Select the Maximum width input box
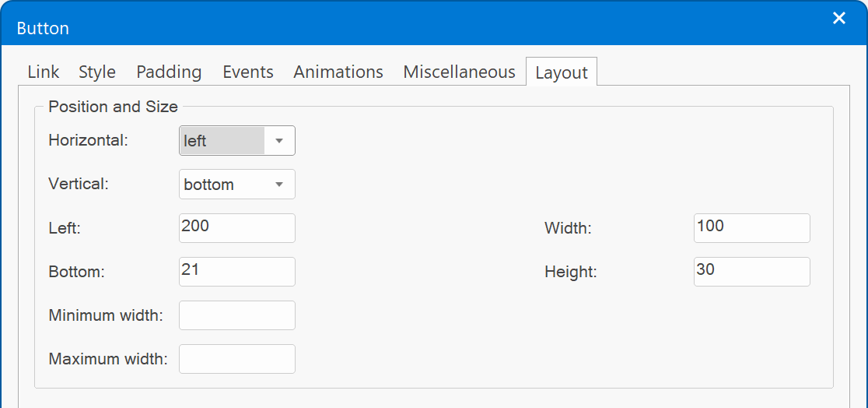The image size is (868, 408). tap(237, 359)
